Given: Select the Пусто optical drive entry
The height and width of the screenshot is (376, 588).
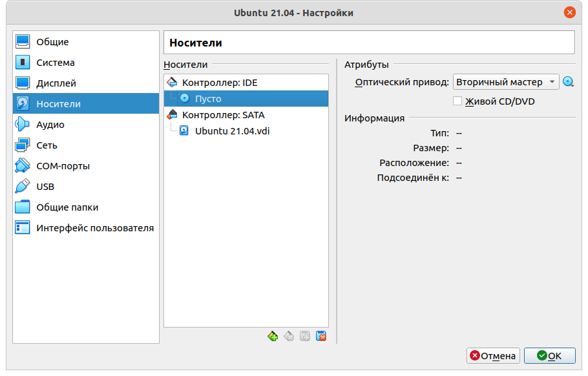Looking at the screenshot, I should tap(246, 99).
